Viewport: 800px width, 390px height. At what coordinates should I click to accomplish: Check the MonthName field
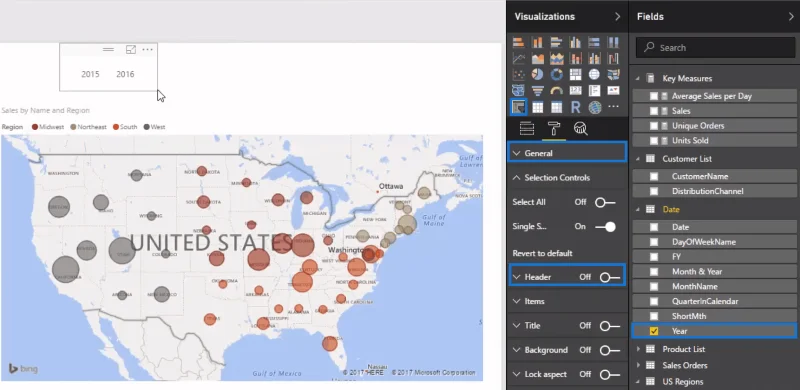(x=654, y=287)
